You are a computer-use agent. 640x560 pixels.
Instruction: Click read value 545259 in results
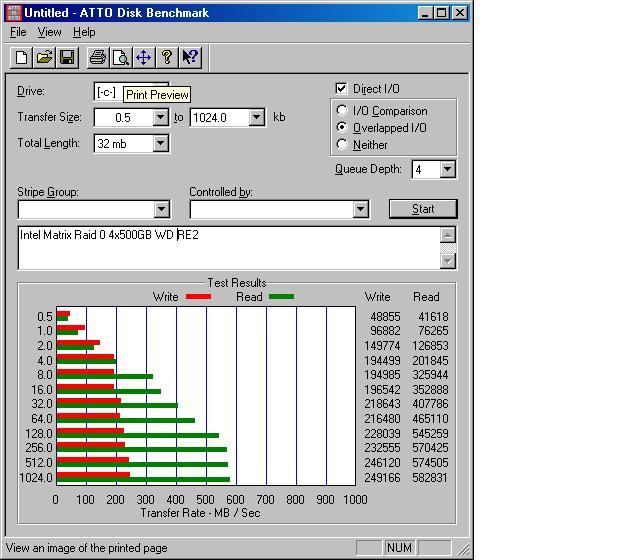pyautogui.click(x=430, y=433)
